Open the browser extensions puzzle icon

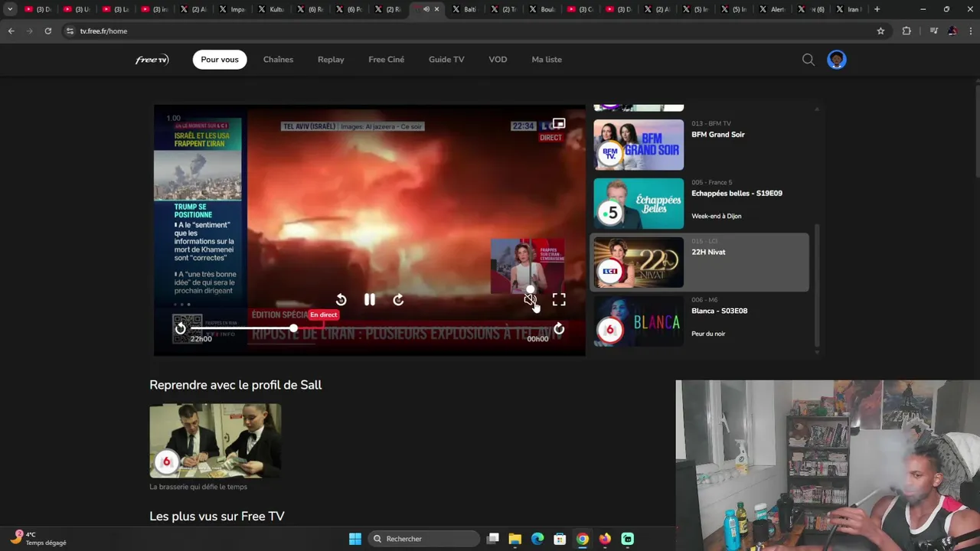click(x=906, y=31)
